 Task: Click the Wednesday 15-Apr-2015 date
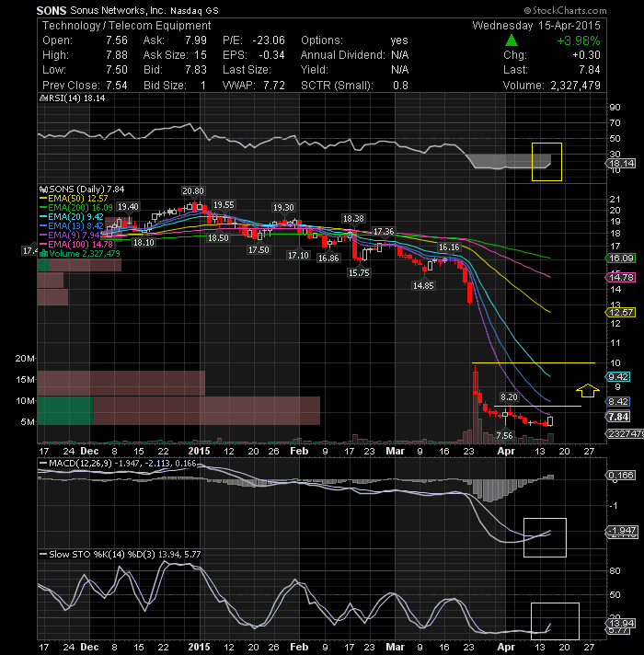click(x=535, y=26)
